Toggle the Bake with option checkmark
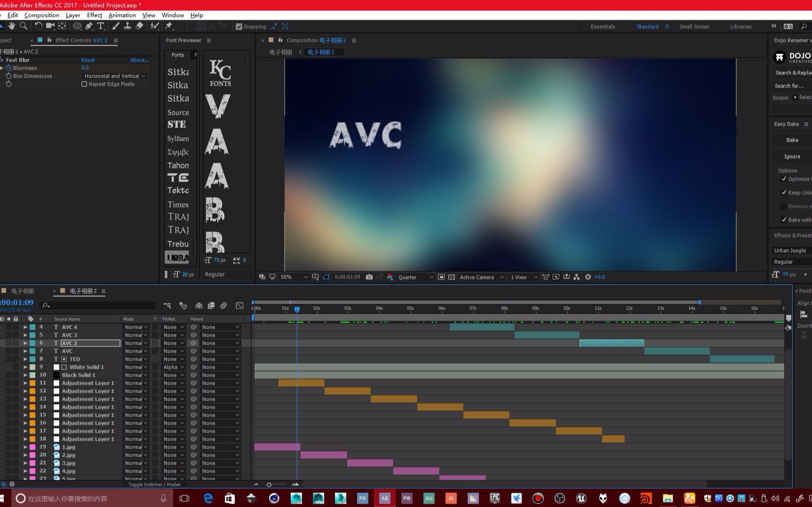Viewport: 812px width, 507px height. click(x=784, y=220)
